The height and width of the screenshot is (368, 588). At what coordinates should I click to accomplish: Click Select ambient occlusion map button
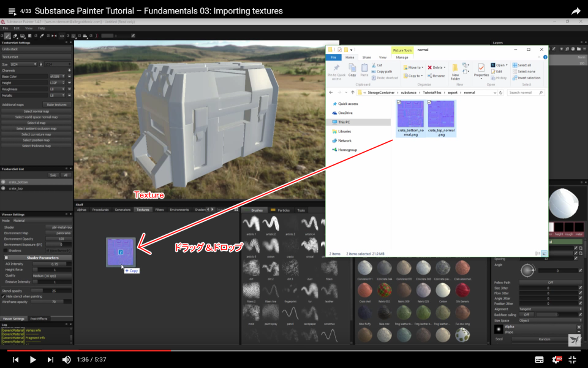pyautogui.click(x=36, y=128)
